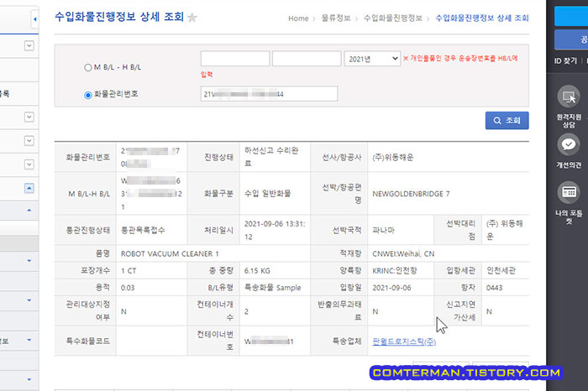The width and height of the screenshot is (588, 391).
Task: Click the CNWEI:Weihai, CN loading port
Action: click(x=403, y=254)
